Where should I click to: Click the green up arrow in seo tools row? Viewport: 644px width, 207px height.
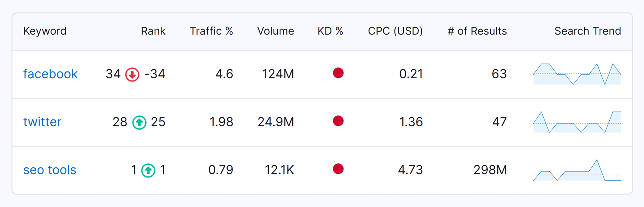(x=148, y=170)
